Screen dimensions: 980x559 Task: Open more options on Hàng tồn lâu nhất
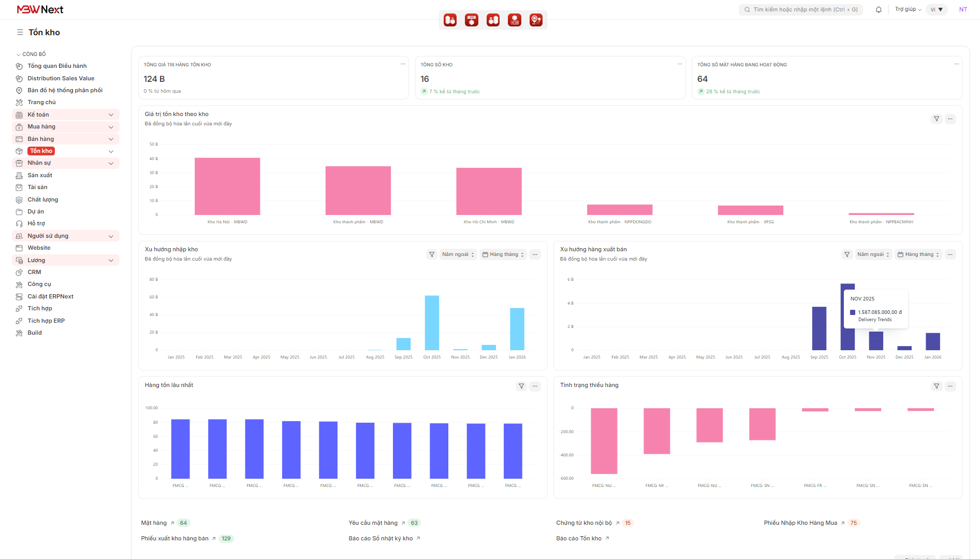pos(535,386)
